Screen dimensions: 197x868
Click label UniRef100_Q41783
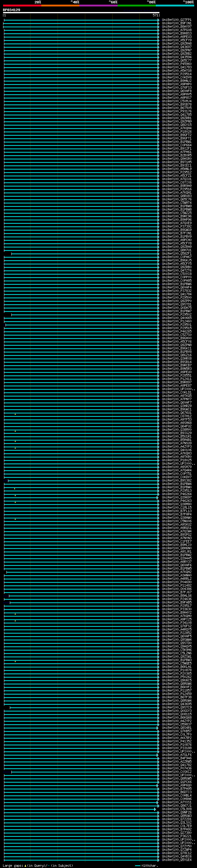coord(176,67)
